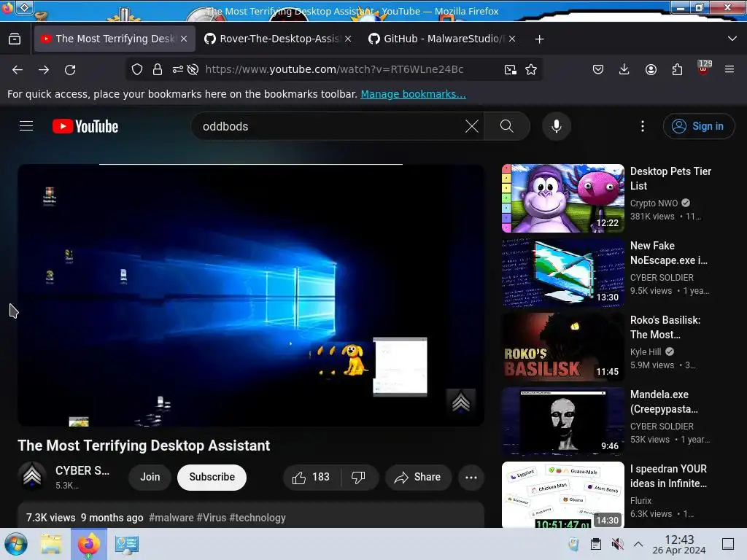Show hidden tray icons in the taskbar

click(x=638, y=544)
